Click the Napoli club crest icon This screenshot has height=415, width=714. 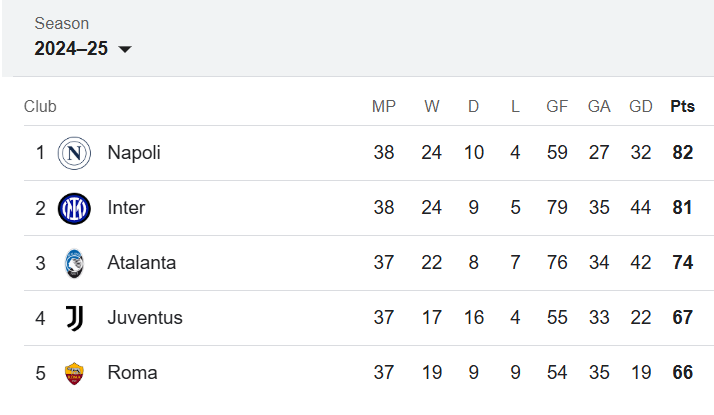tap(74, 153)
